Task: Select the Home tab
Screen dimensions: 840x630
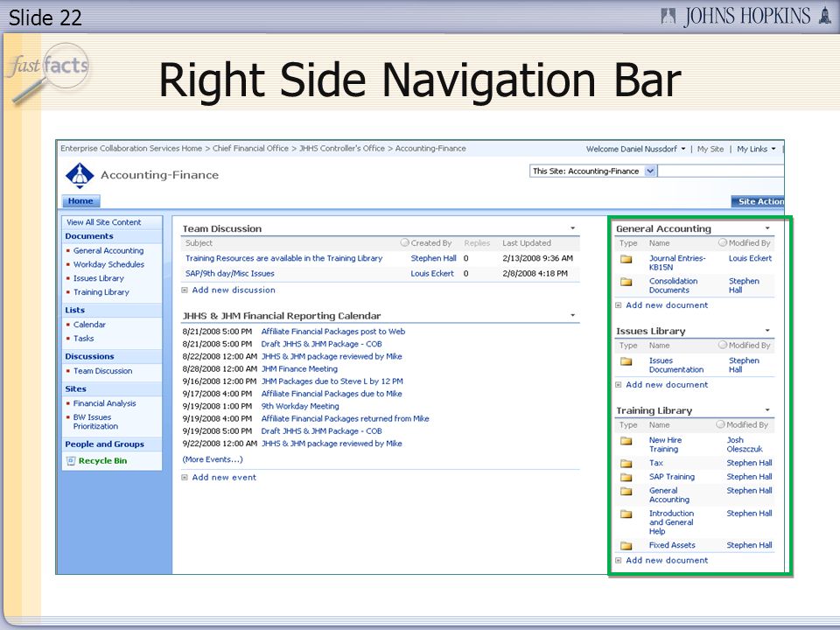Action: point(80,201)
